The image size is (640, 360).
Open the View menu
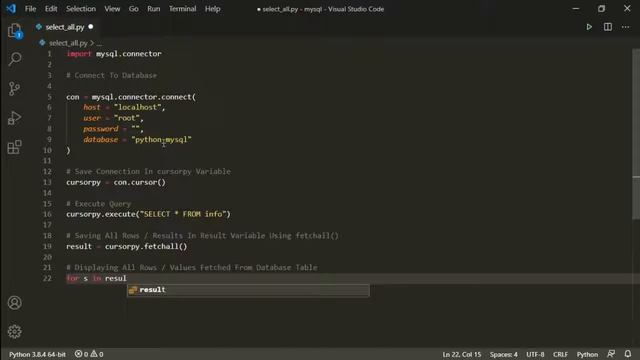click(x=112, y=9)
